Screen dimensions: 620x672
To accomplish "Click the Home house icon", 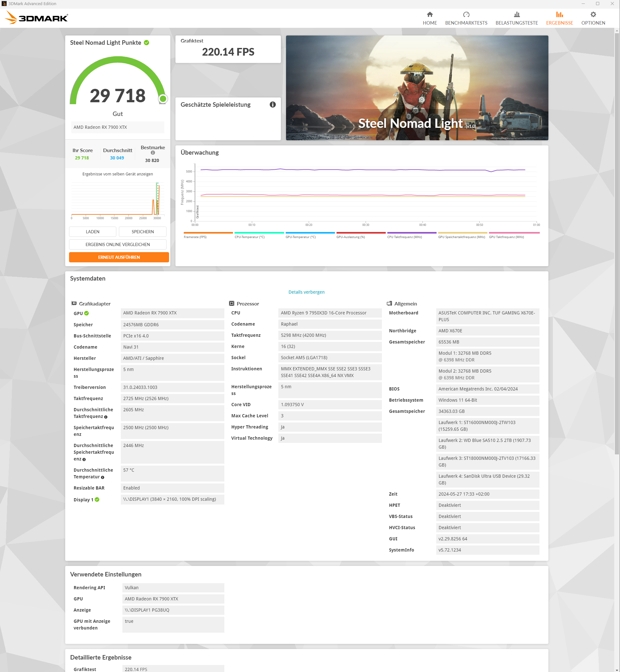I will [430, 14].
